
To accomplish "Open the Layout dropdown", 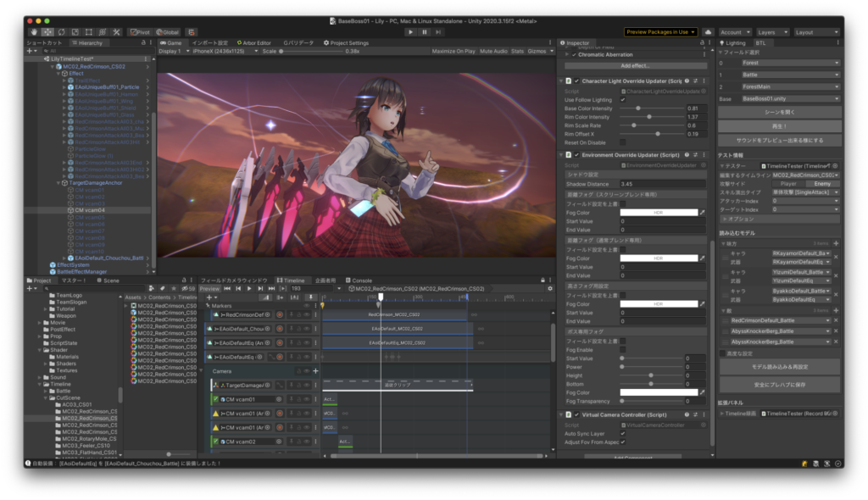I will click(817, 32).
